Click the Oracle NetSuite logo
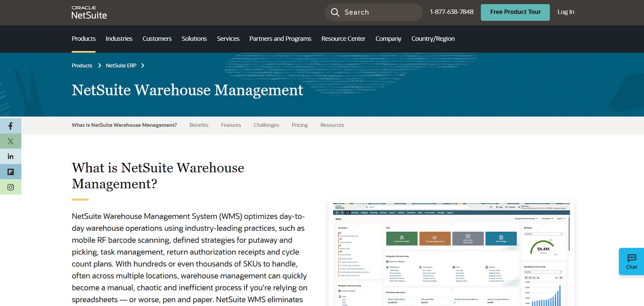 click(89, 12)
